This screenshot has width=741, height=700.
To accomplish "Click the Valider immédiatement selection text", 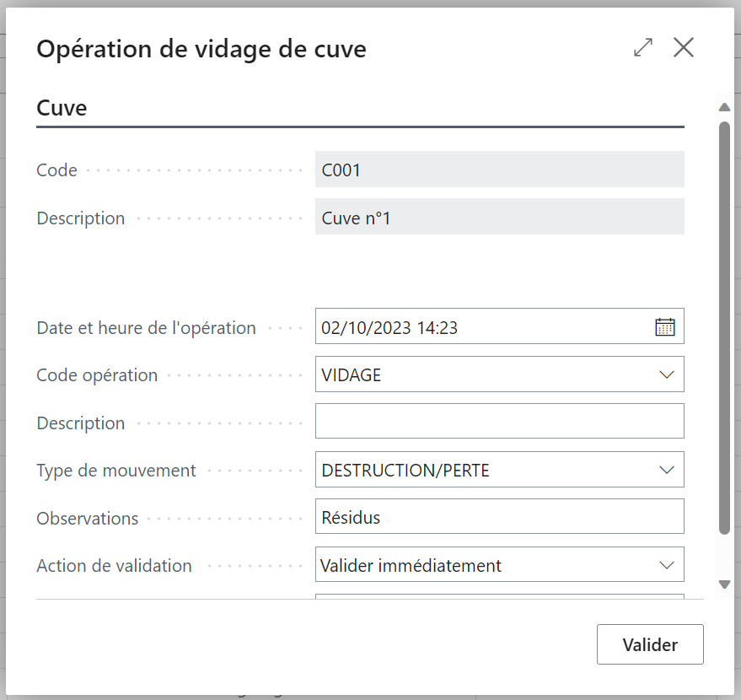I will click(411, 565).
